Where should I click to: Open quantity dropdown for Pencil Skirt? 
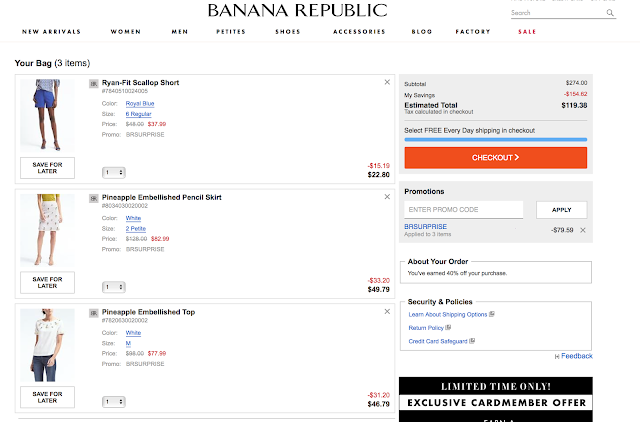coord(113,287)
